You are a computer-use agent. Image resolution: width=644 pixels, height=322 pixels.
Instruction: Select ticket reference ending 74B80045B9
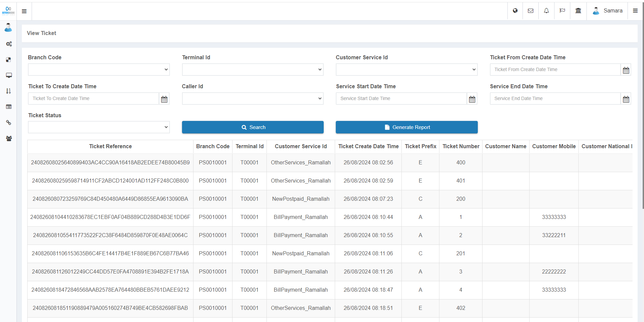coord(110,163)
